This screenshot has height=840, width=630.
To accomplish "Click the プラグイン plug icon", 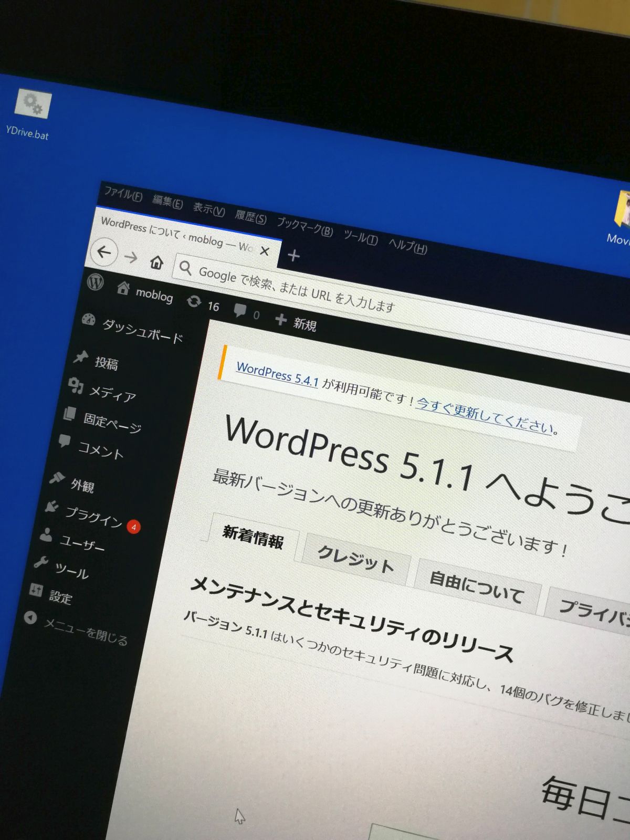I will 51,507.
